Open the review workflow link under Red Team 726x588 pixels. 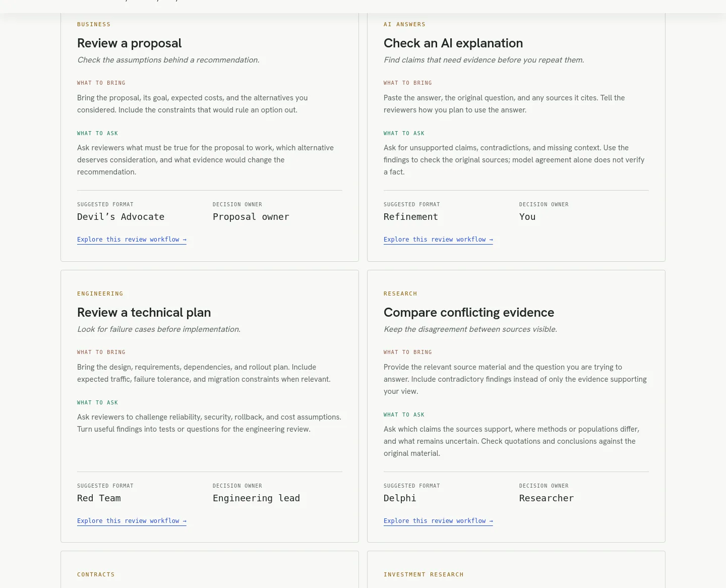click(132, 521)
